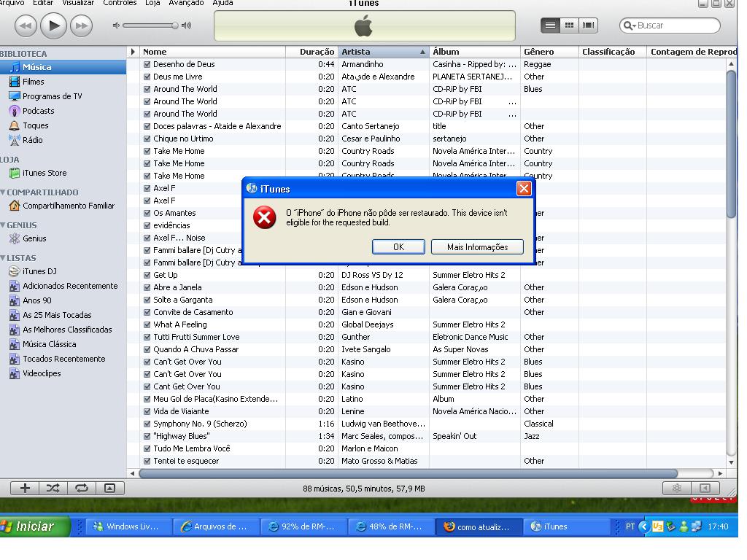Open the Visualizar menu
This screenshot has width=747, height=560.
tap(78, 3)
